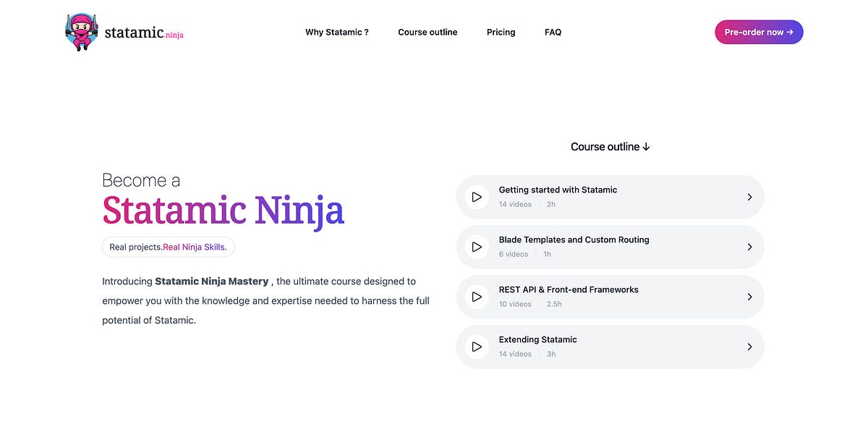Click the play icon for Getting started with Statamic
868x434 pixels.
coord(476,196)
